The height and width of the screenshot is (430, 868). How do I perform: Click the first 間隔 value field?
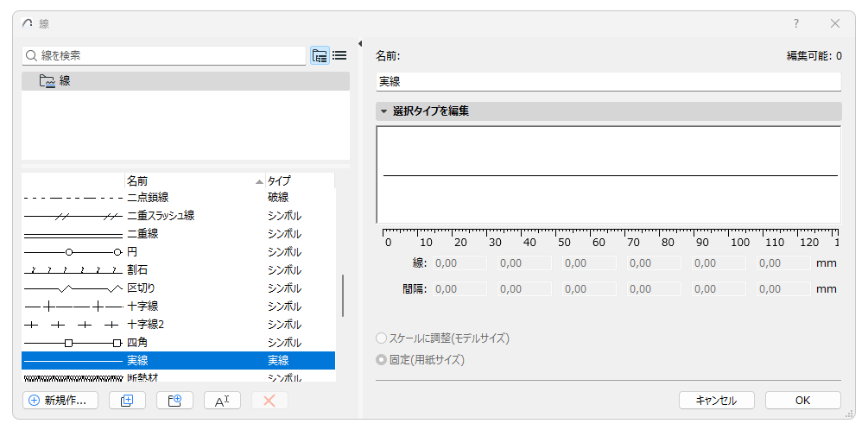pyautogui.click(x=459, y=289)
